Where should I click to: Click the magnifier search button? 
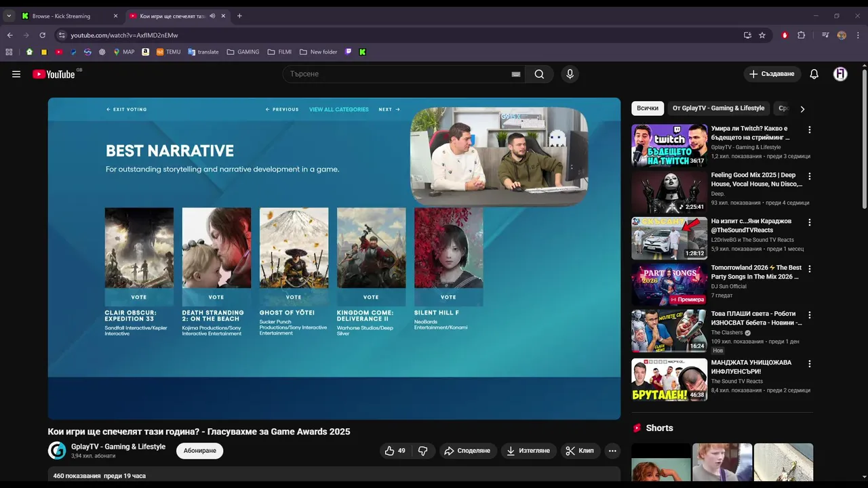coord(539,74)
